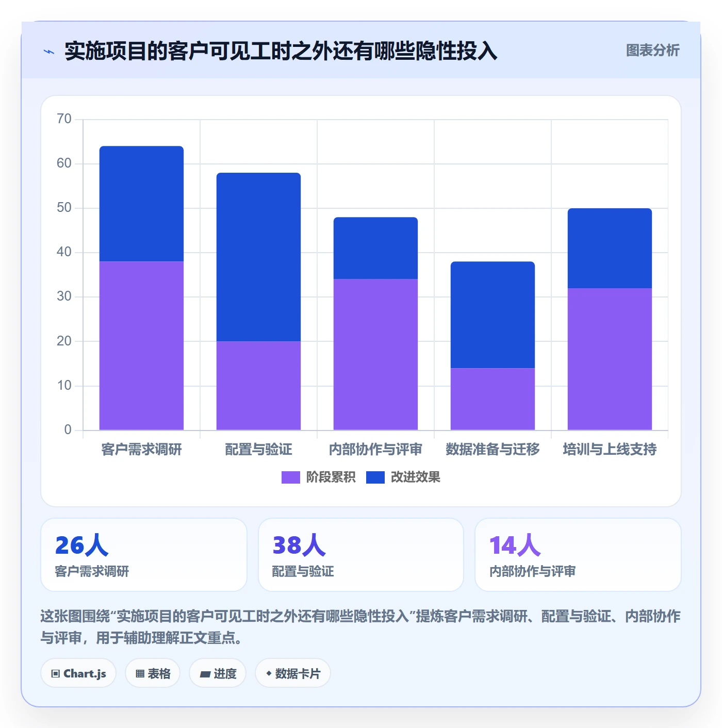Image resolution: width=722 pixels, height=728 pixels.
Task: Open the 14人 内部协作与评审 stat card
Action: click(578, 555)
